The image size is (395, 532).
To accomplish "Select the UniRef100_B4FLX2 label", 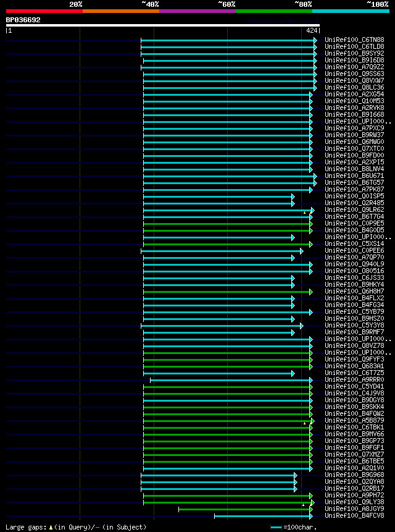I will 354,298.
